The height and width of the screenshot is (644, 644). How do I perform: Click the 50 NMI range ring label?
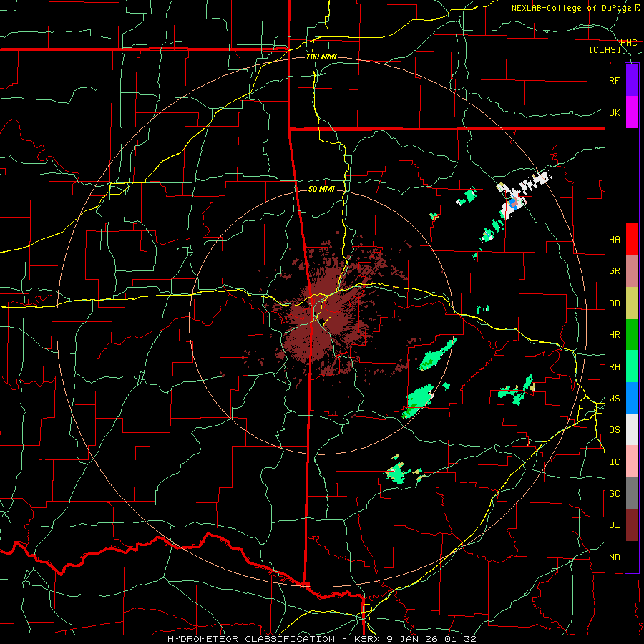coord(321,189)
